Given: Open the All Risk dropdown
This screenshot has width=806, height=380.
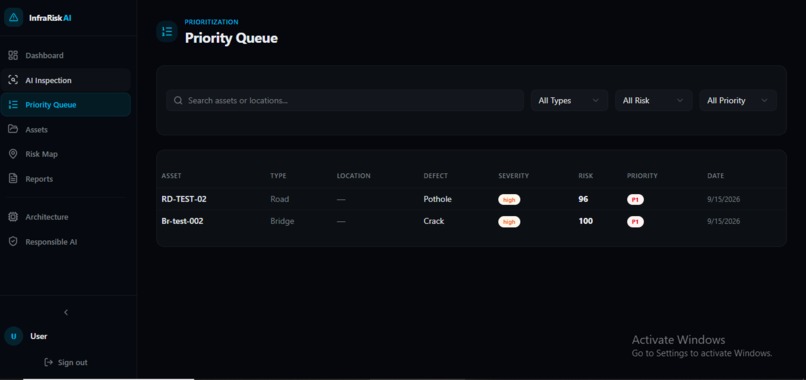Looking at the screenshot, I should 653,101.
